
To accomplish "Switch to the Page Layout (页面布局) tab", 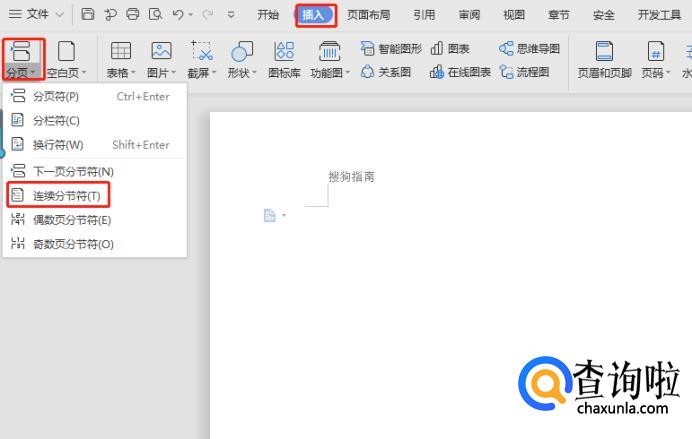I will pos(367,15).
